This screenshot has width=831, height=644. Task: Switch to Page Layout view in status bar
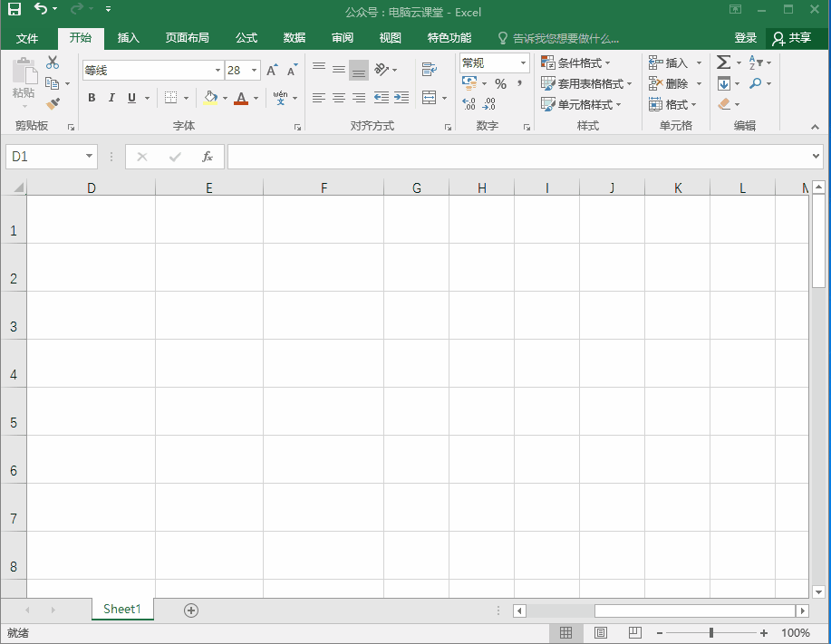[601, 632]
